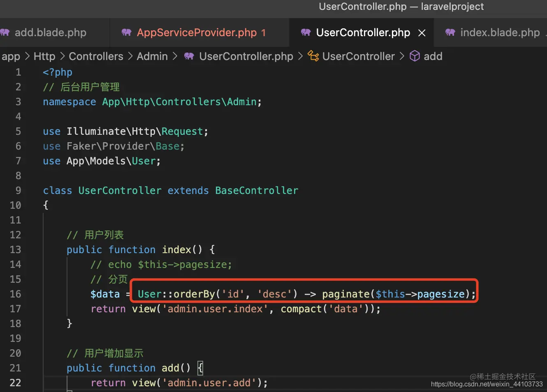
Task: Click PHP elephant icon on index.blade.php tab
Action: (x=450, y=32)
